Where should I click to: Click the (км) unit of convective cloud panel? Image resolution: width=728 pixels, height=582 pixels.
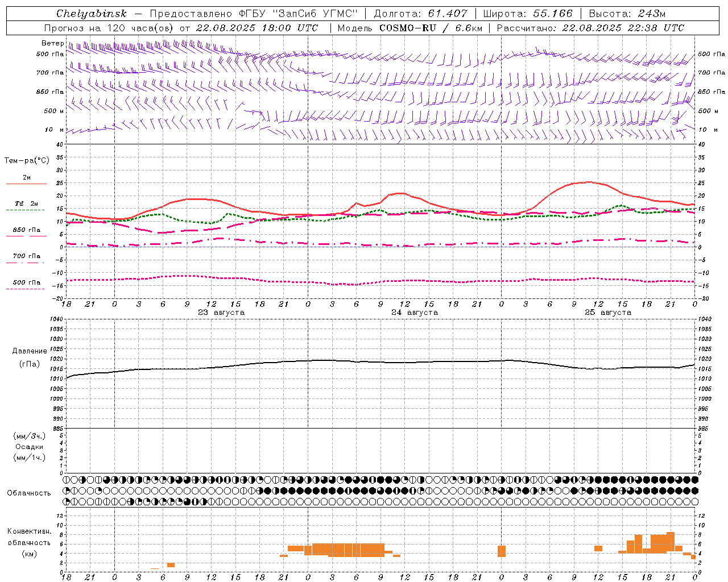30,554
